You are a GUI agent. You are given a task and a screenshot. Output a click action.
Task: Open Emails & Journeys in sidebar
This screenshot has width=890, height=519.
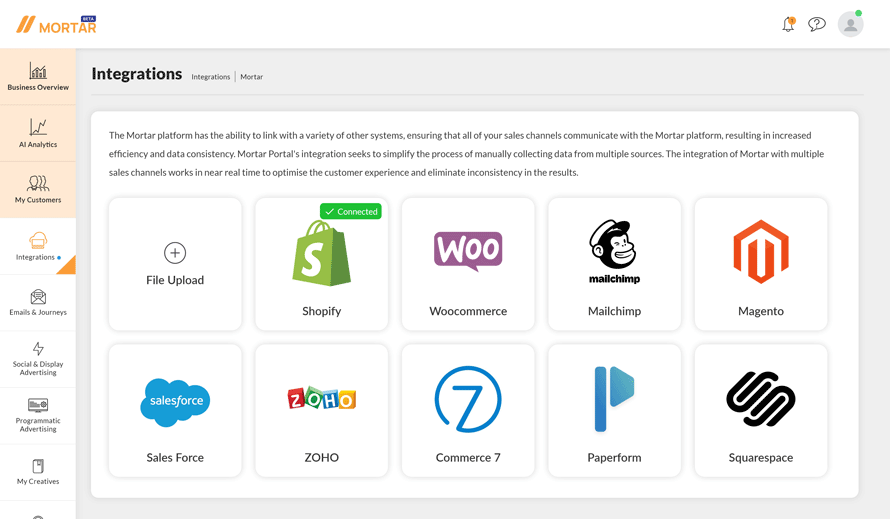click(38, 303)
